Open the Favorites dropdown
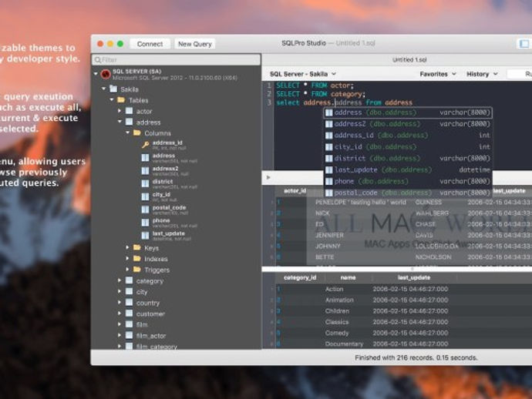The width and height of the screenshot is (532, 399). pyautogui.click(x=438, y=74)
